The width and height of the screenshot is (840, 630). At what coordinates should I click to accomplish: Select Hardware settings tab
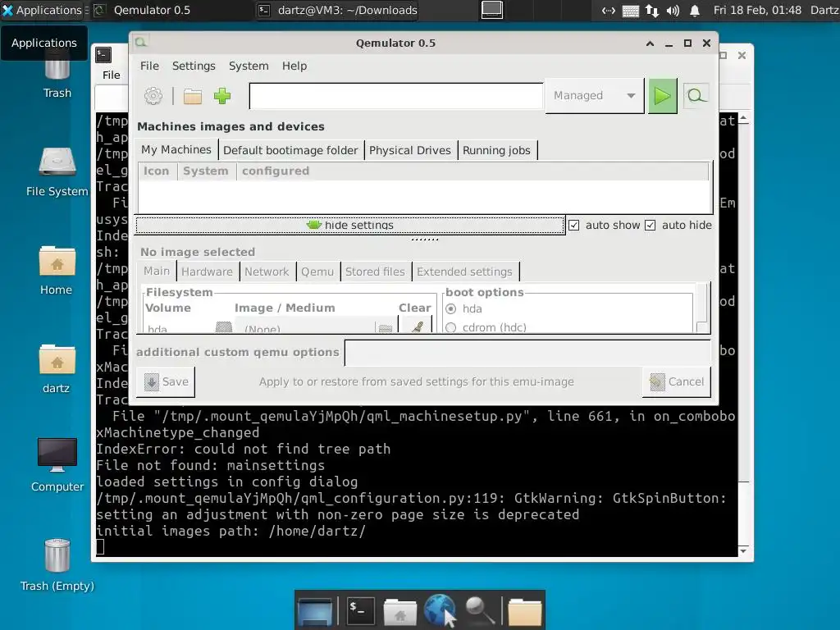click(207, 272)
